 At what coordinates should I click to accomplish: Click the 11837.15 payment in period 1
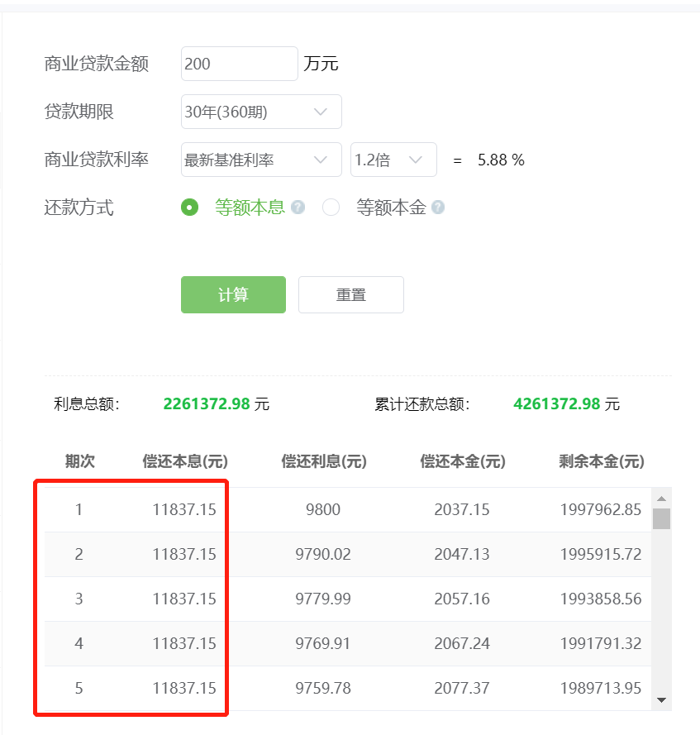tap(184, 509)
